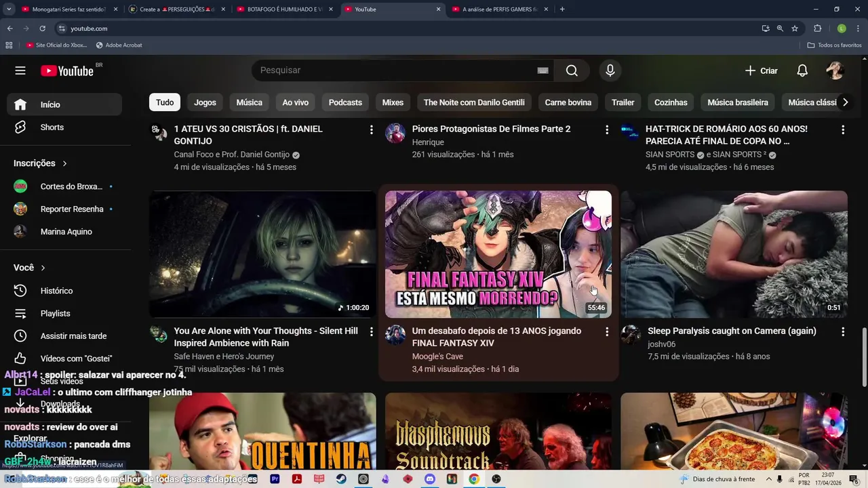This screenshot has height=488, width=868.
Task: Click the YouTube logo
Action: (x=66, y=70)
